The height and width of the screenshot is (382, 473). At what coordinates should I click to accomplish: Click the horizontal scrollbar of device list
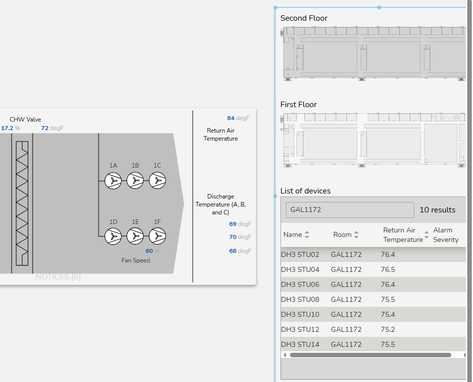coord(370,355)
